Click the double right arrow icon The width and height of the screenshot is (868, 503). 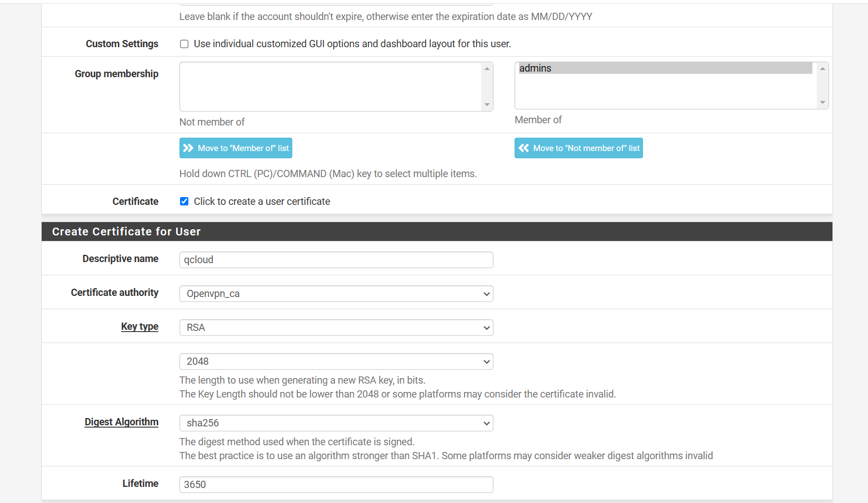coord(188,148)
